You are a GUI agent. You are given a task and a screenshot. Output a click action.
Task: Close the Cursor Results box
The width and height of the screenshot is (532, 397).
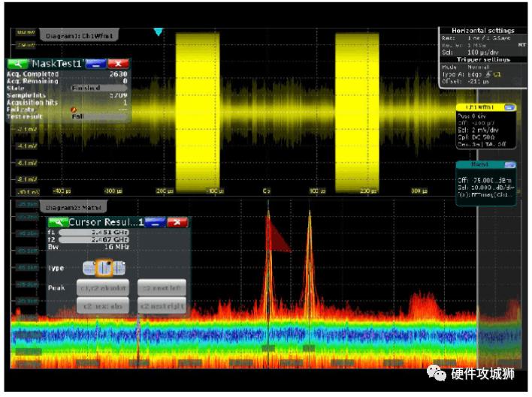click(x=177, y=222)
